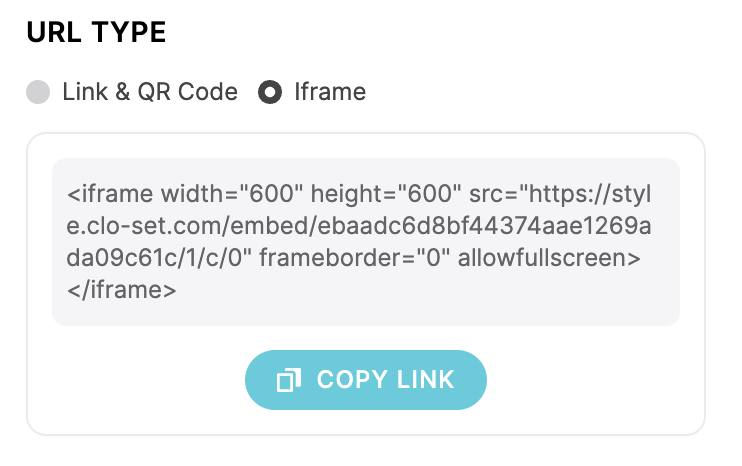Click the width="600" attribute in the code

click(231, 194)
